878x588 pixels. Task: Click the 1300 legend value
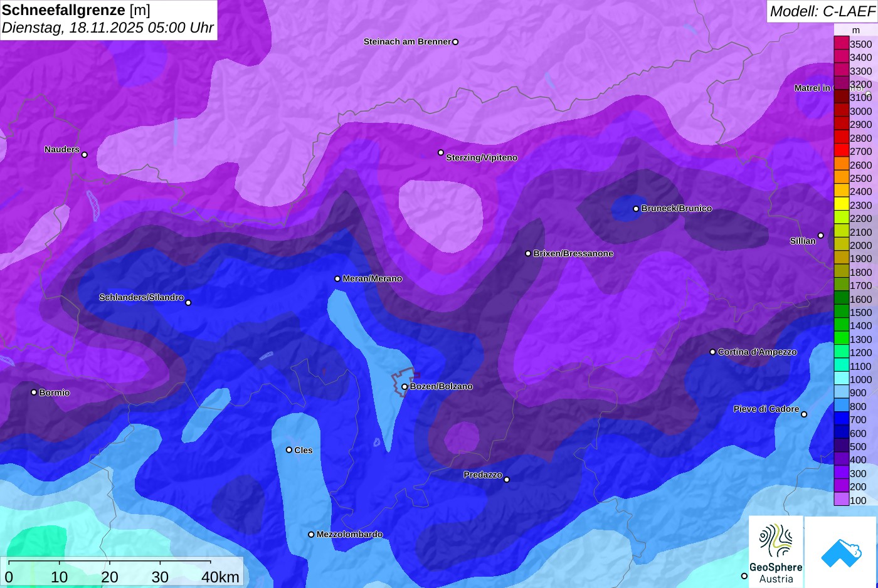click(860, 339)
